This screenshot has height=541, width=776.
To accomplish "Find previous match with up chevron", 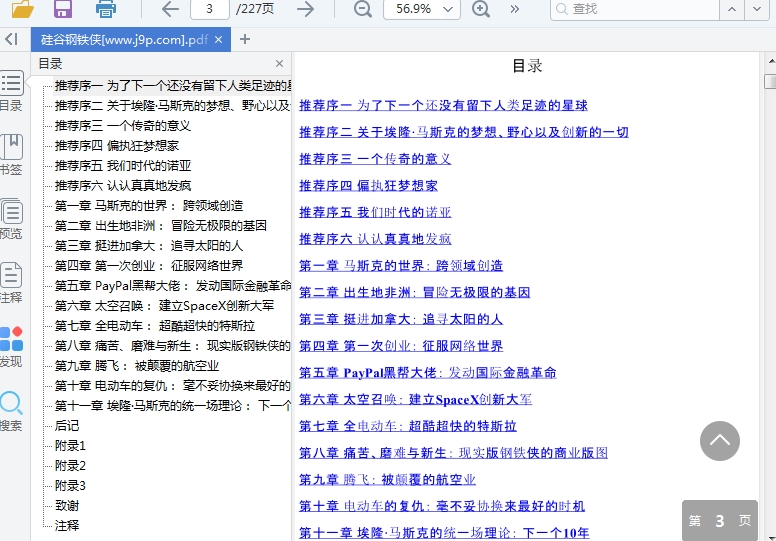I will pos(732,9).
